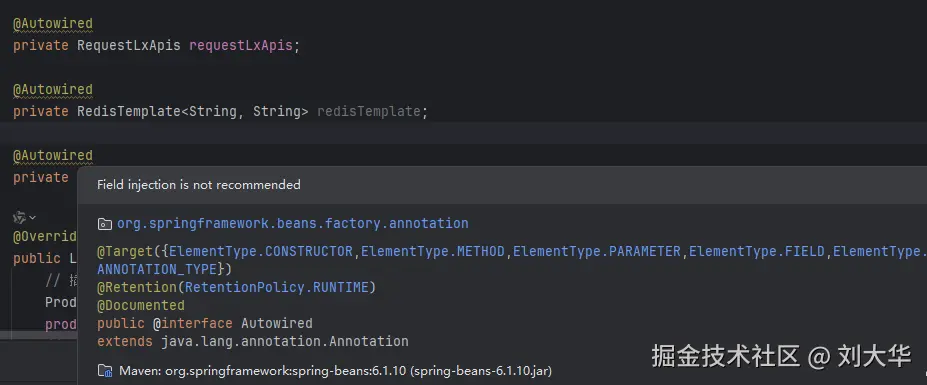Viewport: 927px width, 385px height.
Task: Click the first @Autowired annotation
Action: (x=53, y=24)
